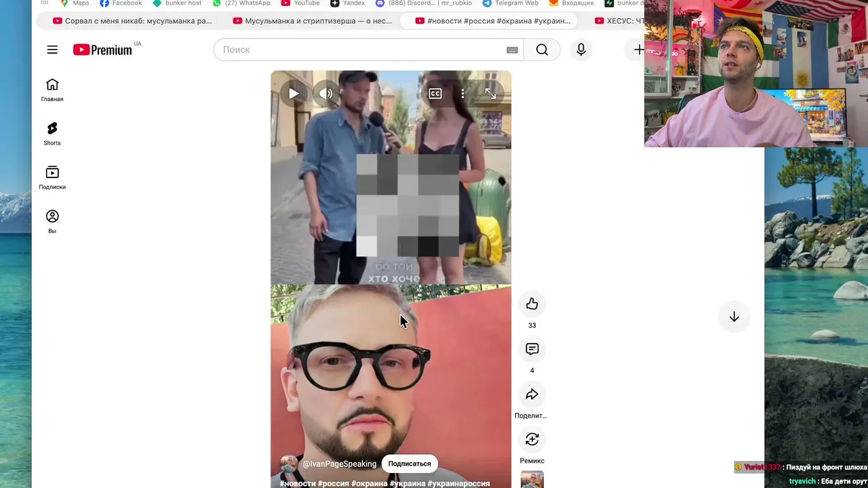Click the plus create button

[638, 49]
